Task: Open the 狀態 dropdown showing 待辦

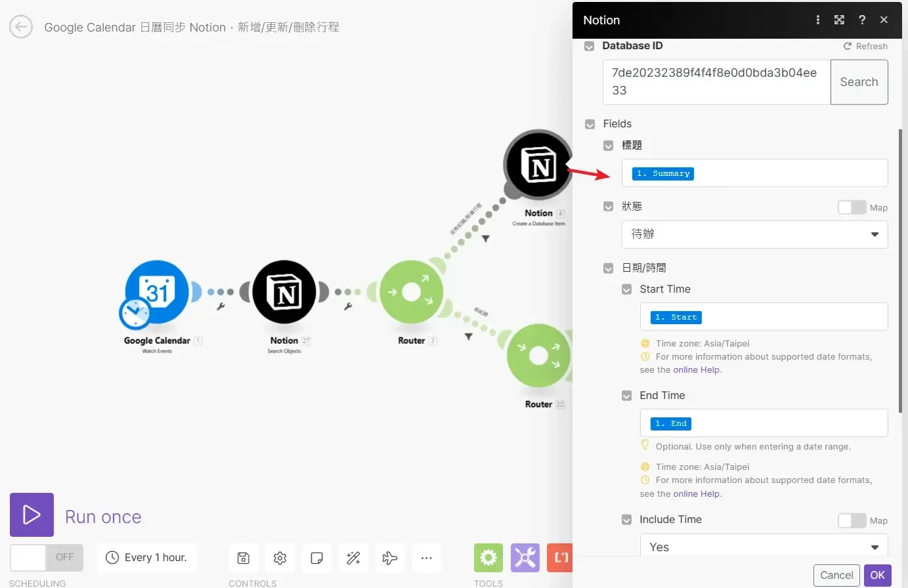Action: [755, 234]
